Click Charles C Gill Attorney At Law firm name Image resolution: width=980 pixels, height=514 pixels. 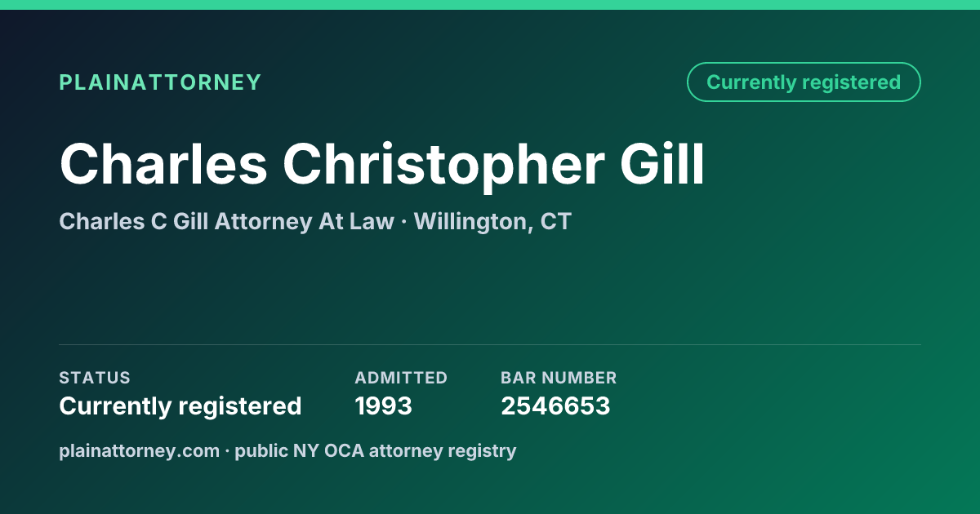(x=226, y=222)
